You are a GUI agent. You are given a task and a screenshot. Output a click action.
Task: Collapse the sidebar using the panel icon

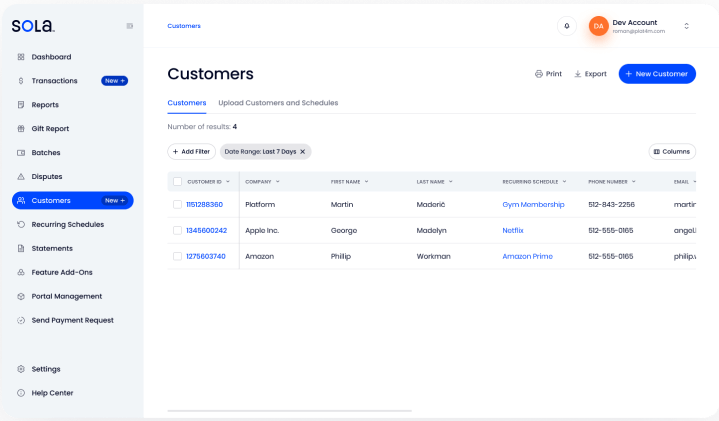(129, 26)
